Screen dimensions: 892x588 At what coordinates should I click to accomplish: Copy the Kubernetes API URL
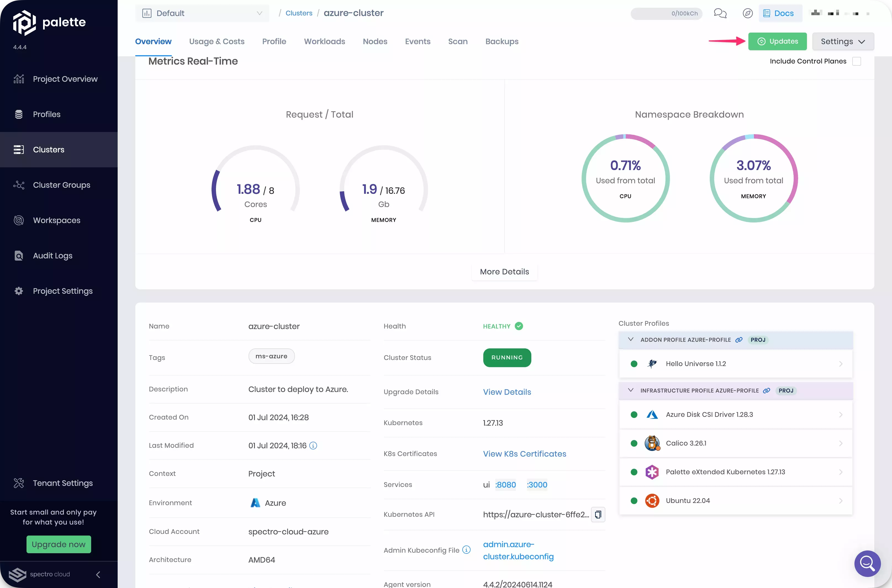598,515
